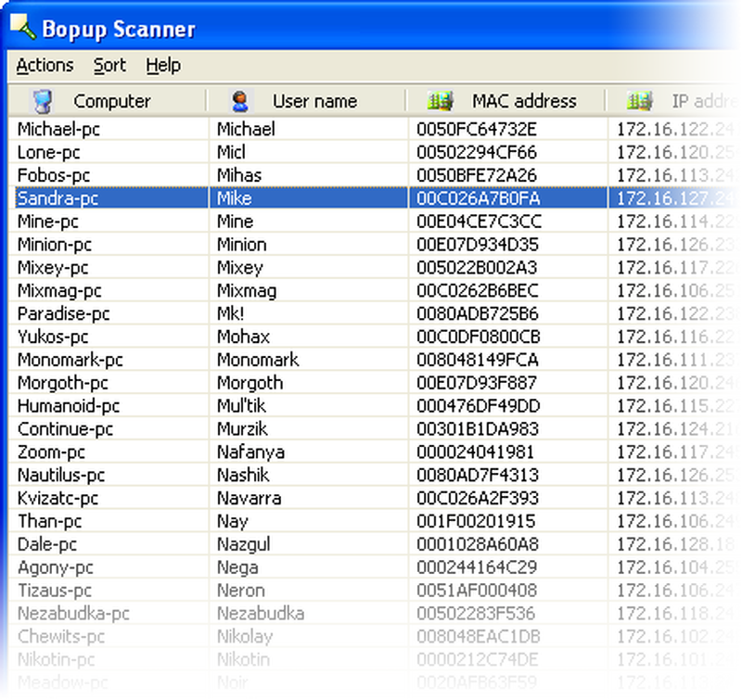This screenshot has width=742, height=700.
Task: Click user name Mihas
Action: [239, 175]
